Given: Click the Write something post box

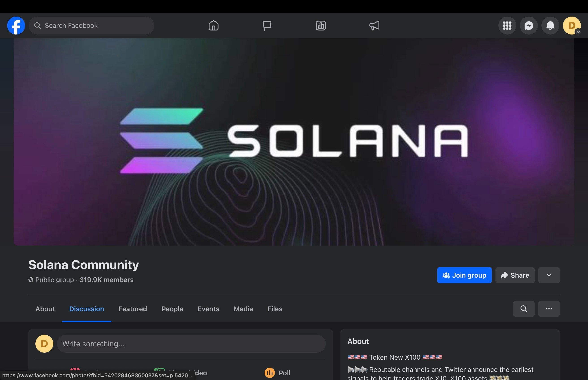Looking at the screenshot, I should 191,343.
